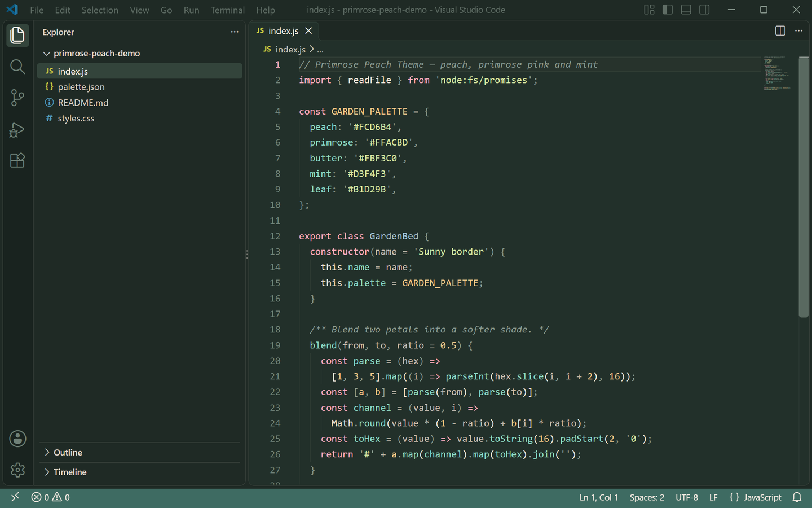Open notifications bell in status bar
The image size is (812, 508).
pos(797,497)
